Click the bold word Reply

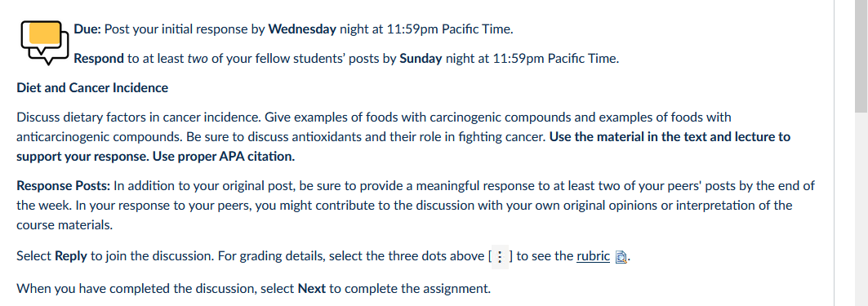coord(71,256)
